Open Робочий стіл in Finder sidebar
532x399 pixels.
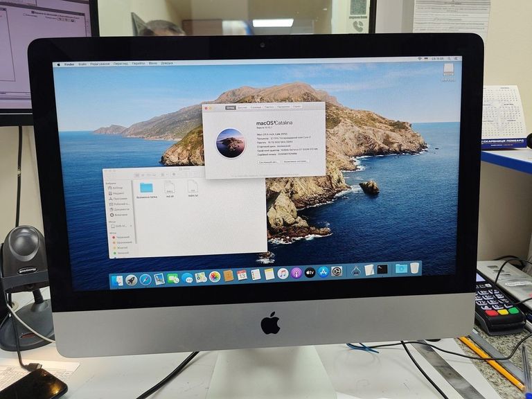[x=119, y=204]
